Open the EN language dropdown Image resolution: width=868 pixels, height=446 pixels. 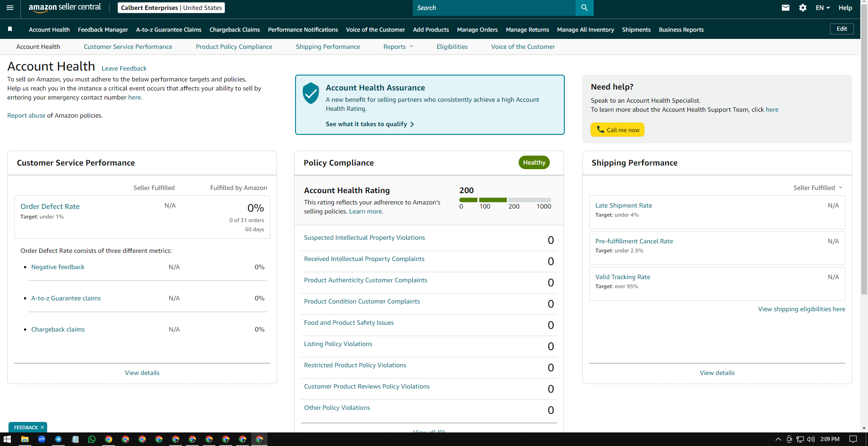[822, 8]
